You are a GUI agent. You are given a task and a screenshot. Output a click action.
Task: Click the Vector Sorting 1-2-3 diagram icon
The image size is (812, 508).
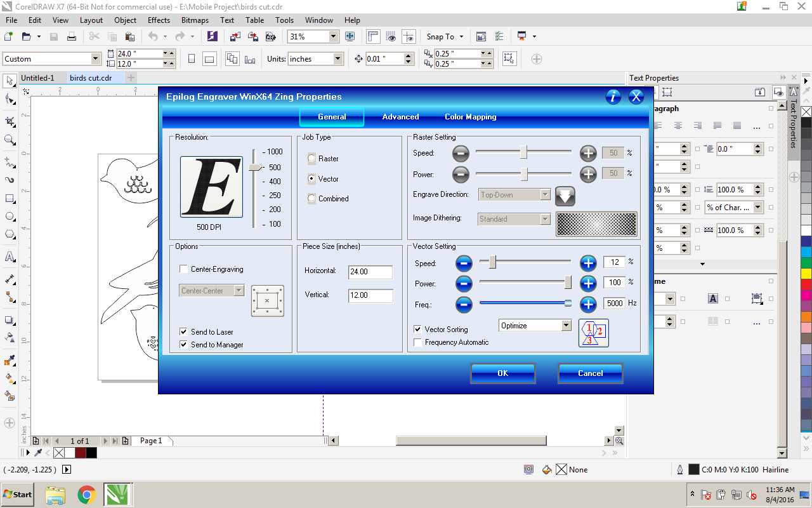click(594, 333)
